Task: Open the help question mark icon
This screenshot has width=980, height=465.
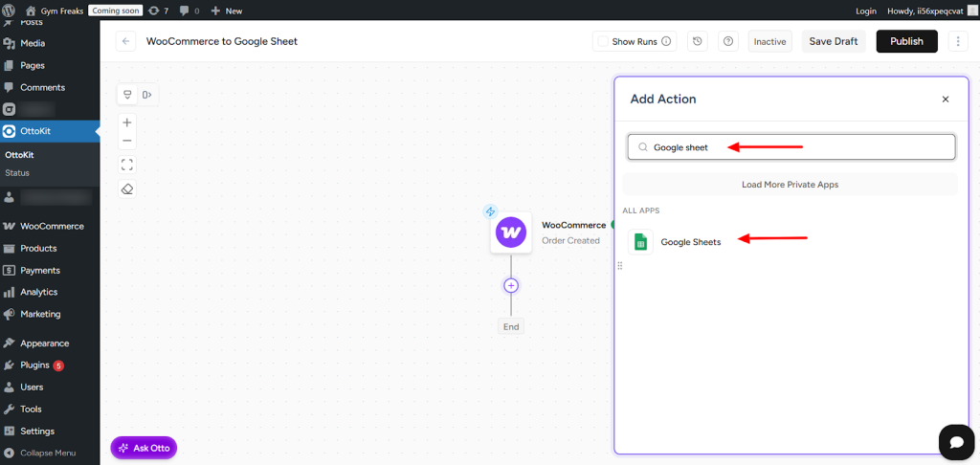Action: [x=728, y=41]
